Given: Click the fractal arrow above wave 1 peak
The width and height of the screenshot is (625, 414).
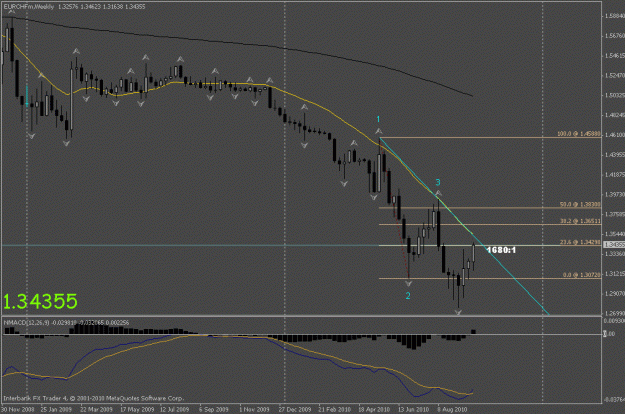Looking at the screenshot, I should pos(379,131).
